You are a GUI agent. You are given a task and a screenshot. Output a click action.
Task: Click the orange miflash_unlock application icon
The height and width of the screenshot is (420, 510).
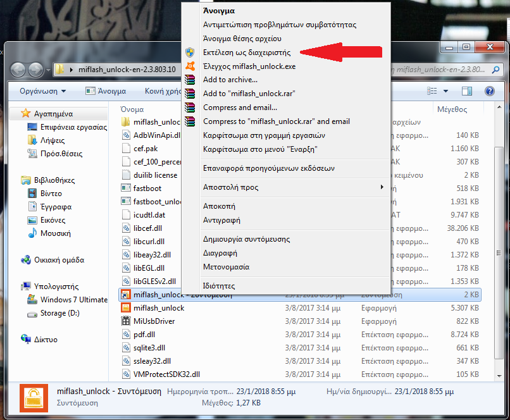(126, 308)
